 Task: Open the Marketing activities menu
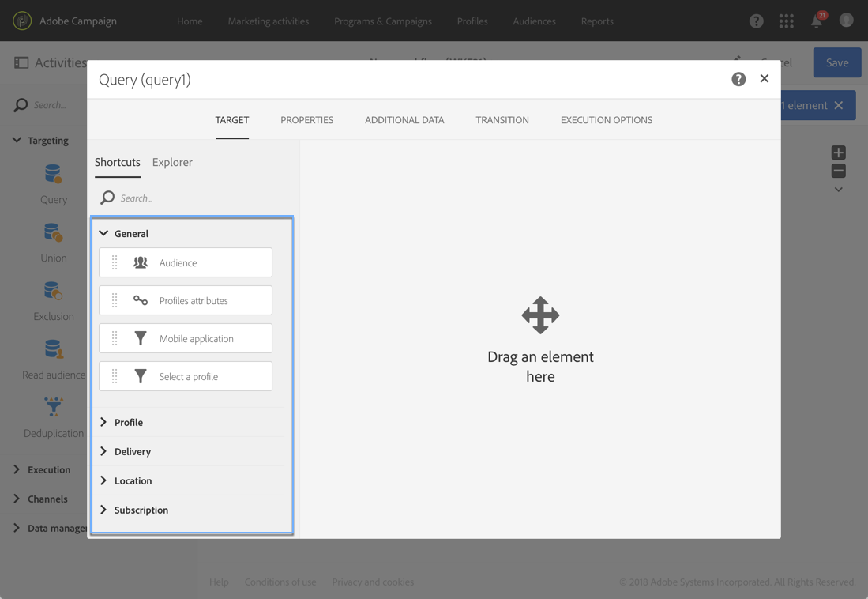coord(269,21)
